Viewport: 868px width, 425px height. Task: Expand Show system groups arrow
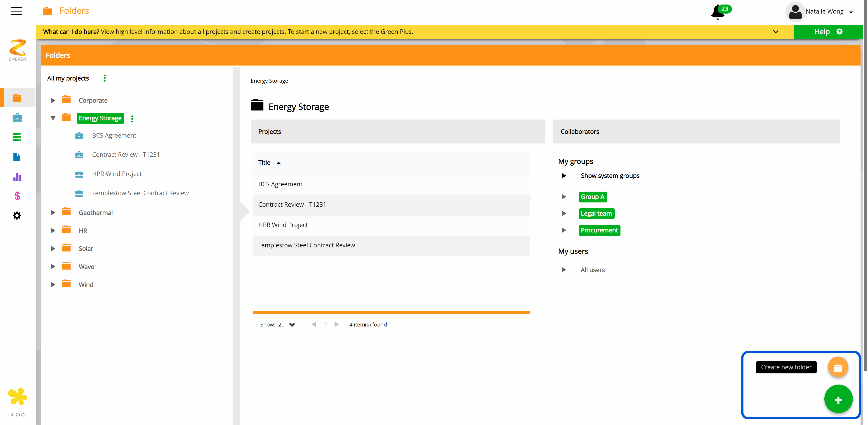[564, 176]
